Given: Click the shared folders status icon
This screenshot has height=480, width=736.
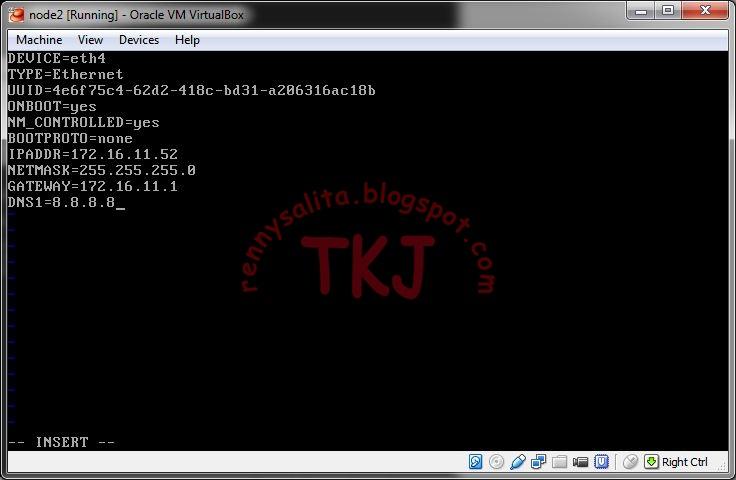Looking at the screenshot, I should pyautogui.click(x=559, y=462).
